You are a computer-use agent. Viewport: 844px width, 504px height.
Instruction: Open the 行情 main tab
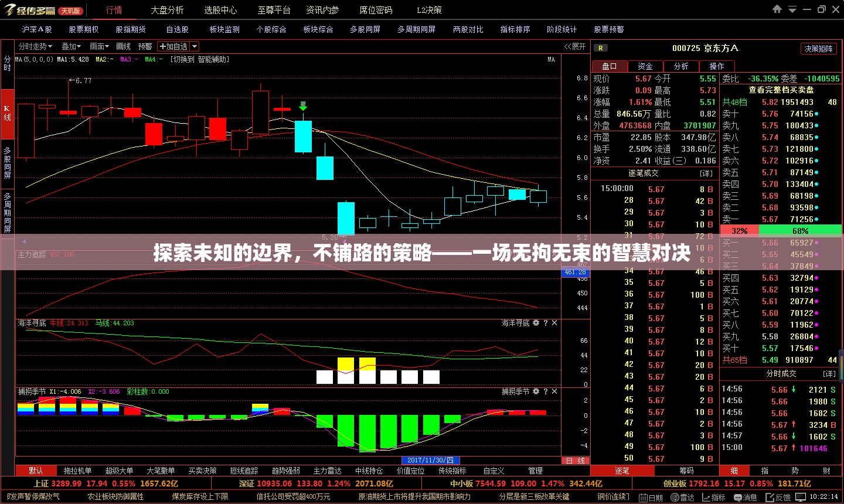[114, 10]
